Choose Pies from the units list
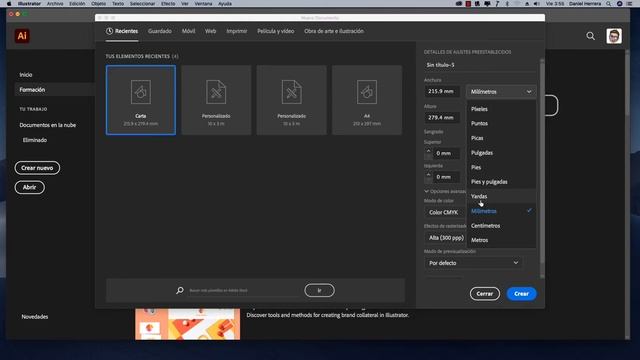This screenshot has width=640, height=360. tap(501, 167)
